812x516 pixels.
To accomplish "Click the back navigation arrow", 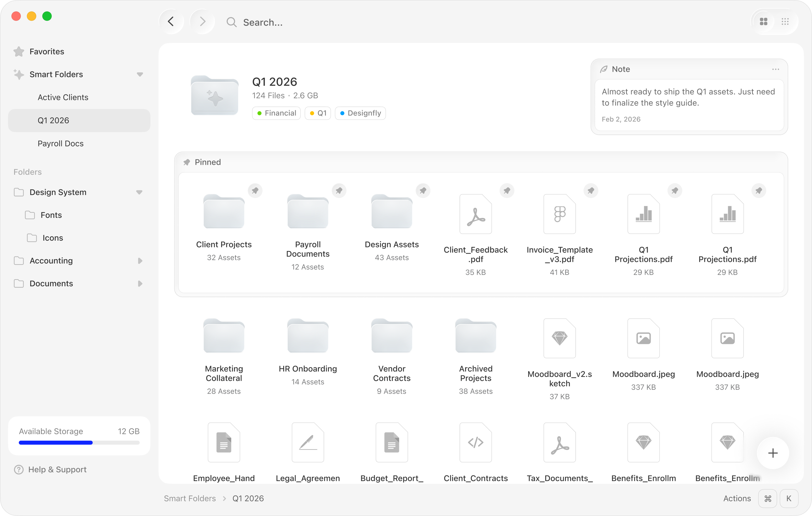I will pyautogui.click(x=171, y=22).
